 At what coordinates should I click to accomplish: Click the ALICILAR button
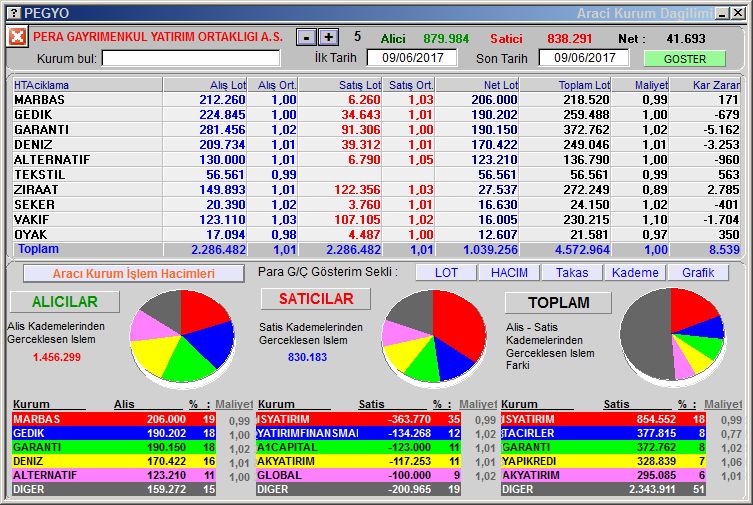click(65, 301)
